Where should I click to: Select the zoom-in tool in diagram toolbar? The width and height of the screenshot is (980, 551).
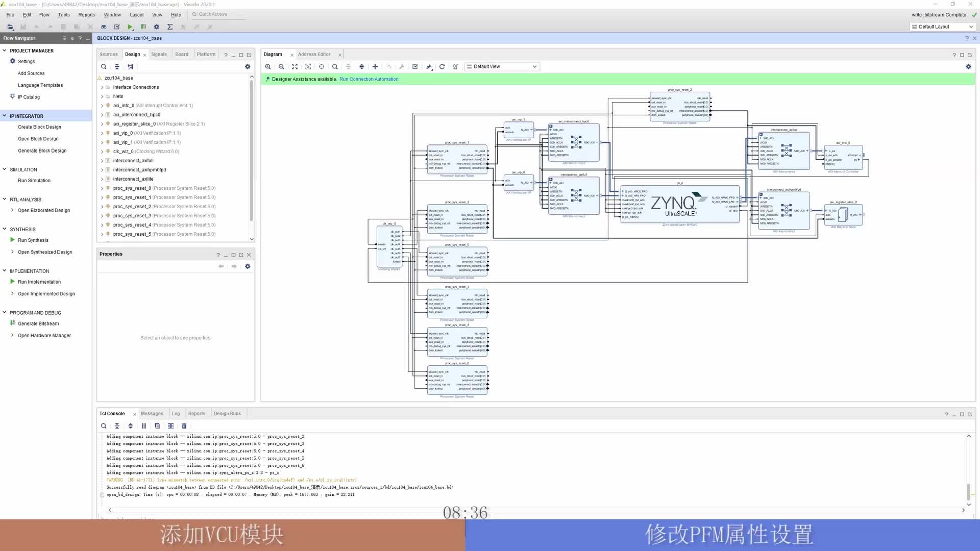pyautogui.click(x=268, y=66)
